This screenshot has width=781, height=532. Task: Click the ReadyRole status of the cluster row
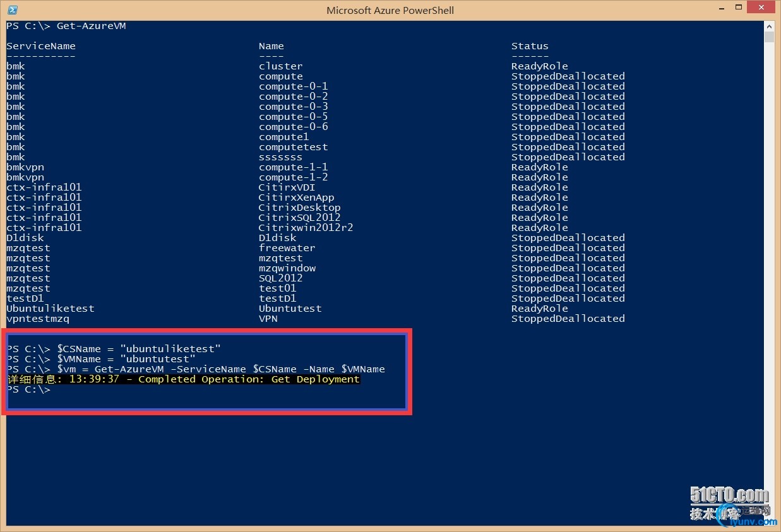pos(540,66)
